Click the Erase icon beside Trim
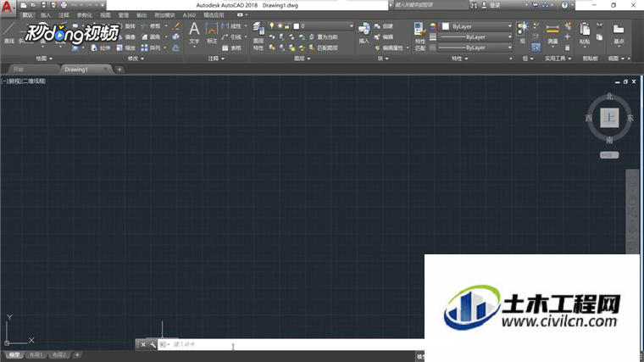This screenshot has width=644, height=362. [x=175, y=26]
